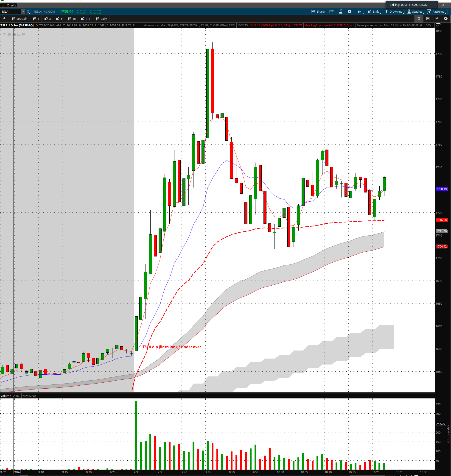Open the Patterns menu

pyautogui.click(x=436, y=11)
